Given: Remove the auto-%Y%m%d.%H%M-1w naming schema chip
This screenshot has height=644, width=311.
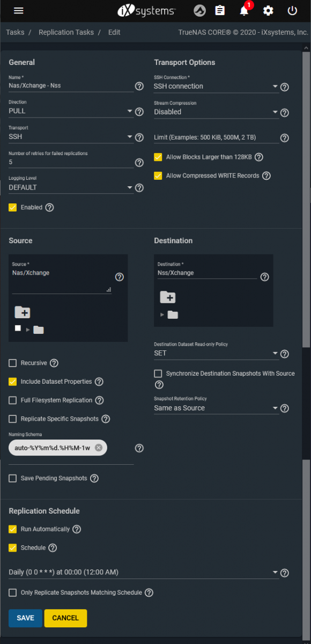Looking at the screenshot, I should click(99, 448).
